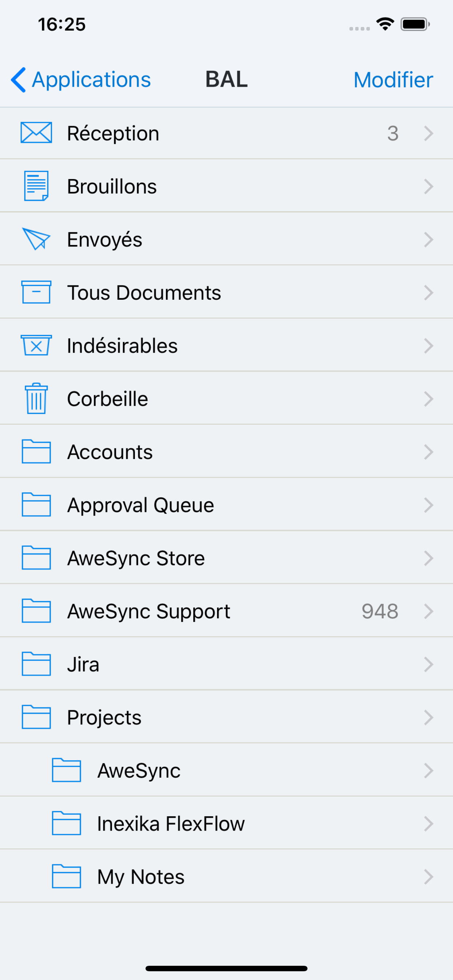This screenshot has height=980, width=453.
Task: Tap the unread count 3 on Réception
Action: pos(393,133)
